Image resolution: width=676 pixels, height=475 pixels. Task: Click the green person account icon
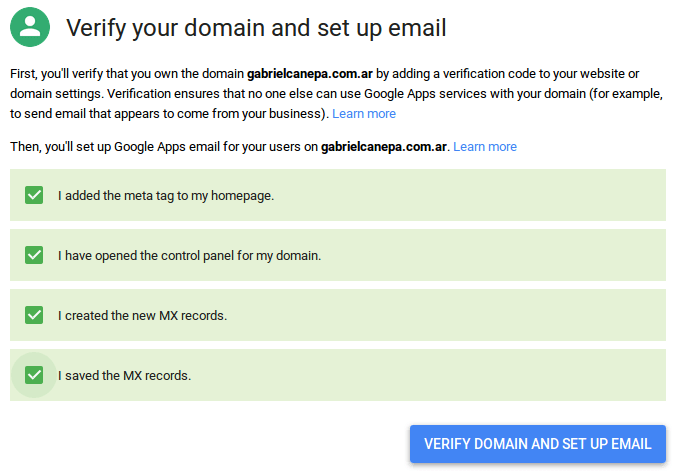pos(31,28)
